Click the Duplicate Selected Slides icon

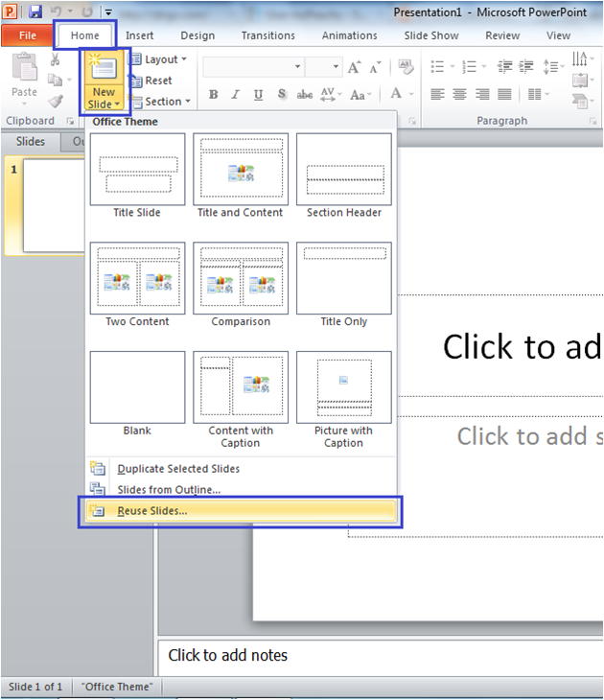98,468
